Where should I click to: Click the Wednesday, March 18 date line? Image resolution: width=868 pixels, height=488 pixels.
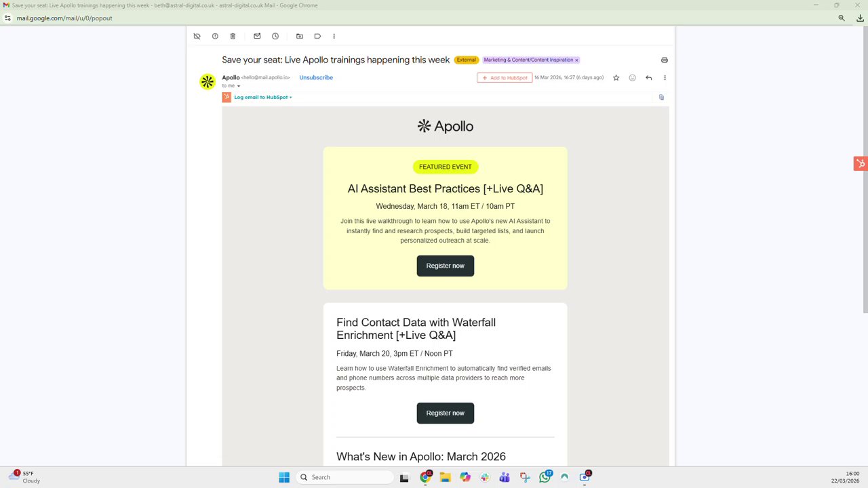(x=446, y=206)
